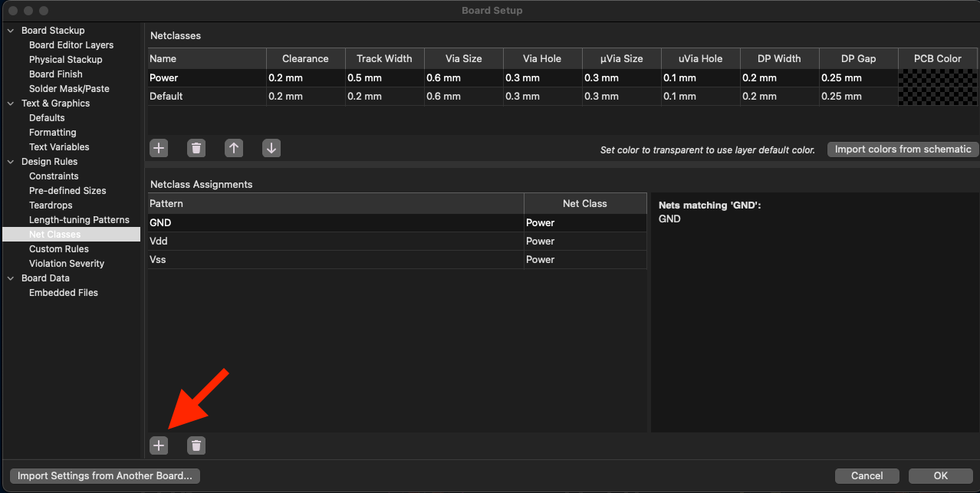Viewport: 980px width, 493px height.
Task: Open PCB Color swatch for Default netclass
Action: pos(938,97)
